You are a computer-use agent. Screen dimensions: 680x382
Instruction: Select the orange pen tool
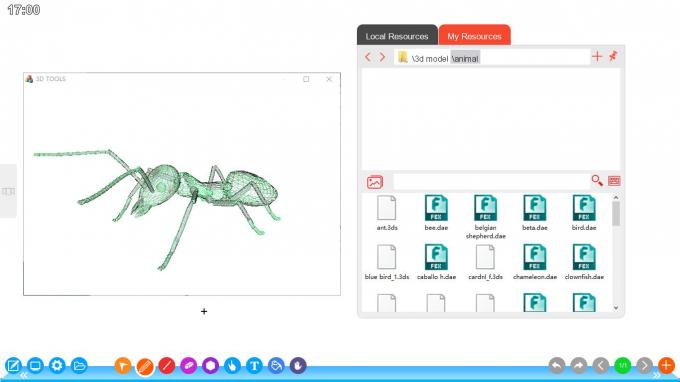tap(145, 367)
